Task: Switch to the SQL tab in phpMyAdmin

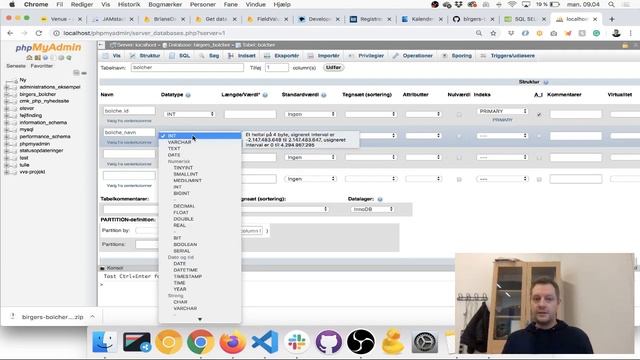Action: [x=180, y=56]
